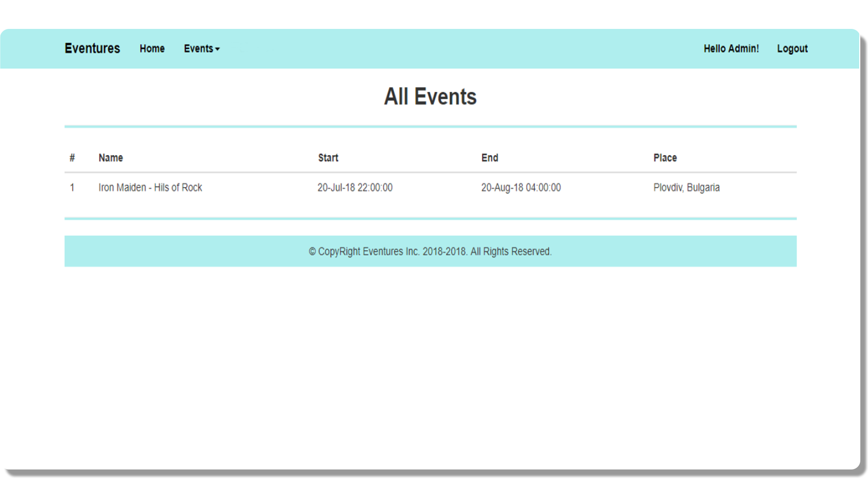Click the Place column header
Viewport: 868px width, 488px height.
coord(665,158)
